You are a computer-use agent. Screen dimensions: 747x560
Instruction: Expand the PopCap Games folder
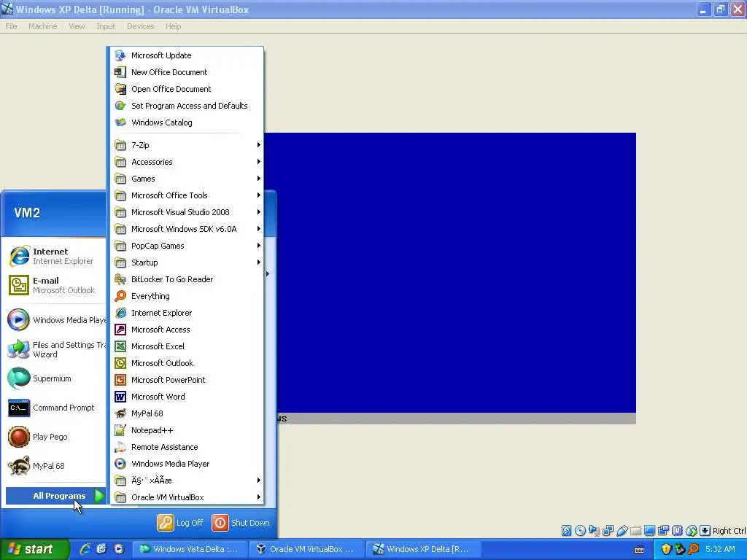187,246
